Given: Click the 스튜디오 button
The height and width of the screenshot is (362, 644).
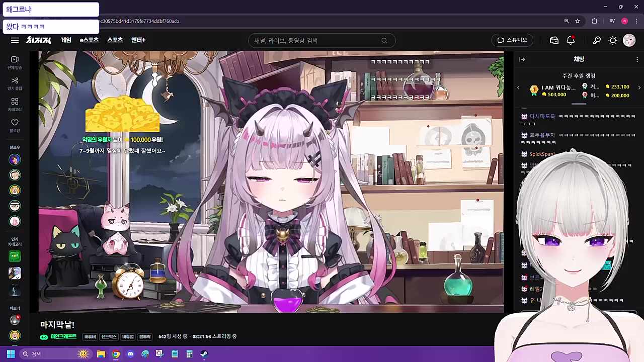Looking at the screenshot, I should [x=512, y=40].
